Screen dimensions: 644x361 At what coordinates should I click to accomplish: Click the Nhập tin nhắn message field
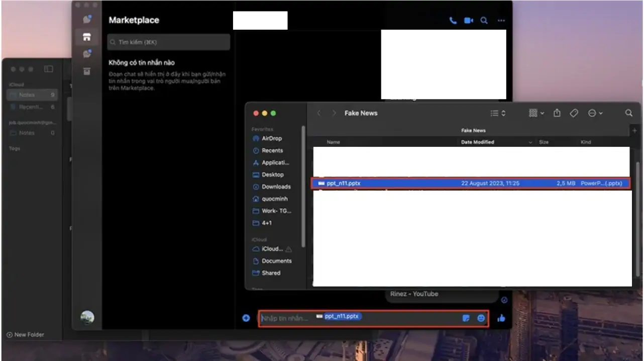click(284, 318)
